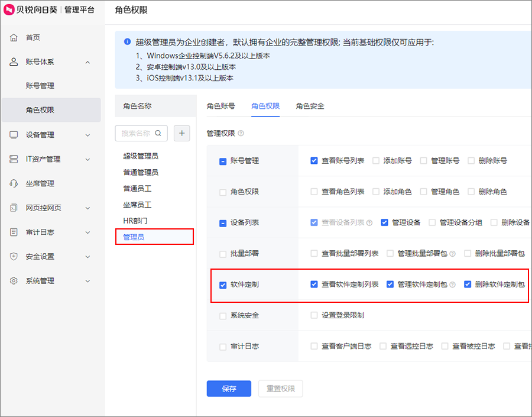532x417 pixels.
Task: Open 角色权限 in the sidebar
Action: [x=51, y=110]
